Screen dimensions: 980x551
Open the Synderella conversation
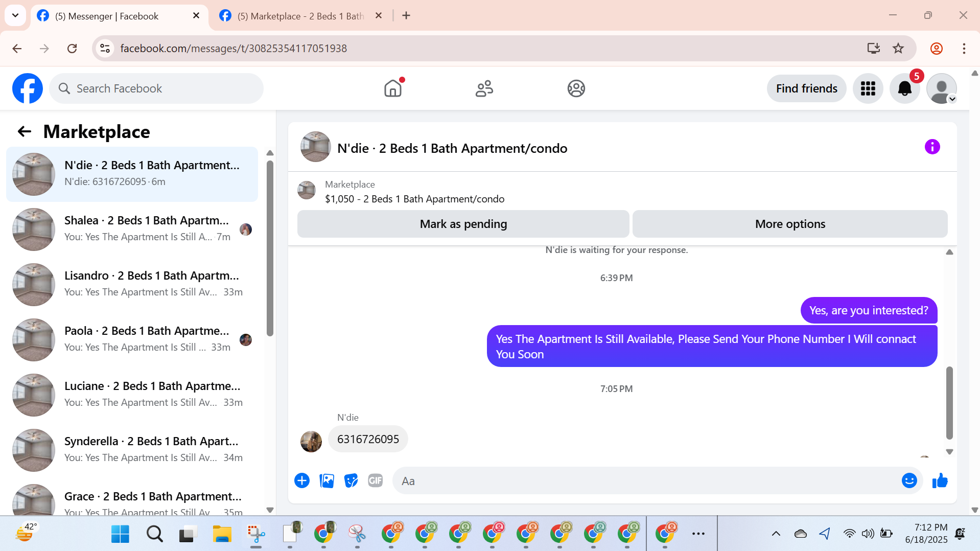tap(132, 450)
